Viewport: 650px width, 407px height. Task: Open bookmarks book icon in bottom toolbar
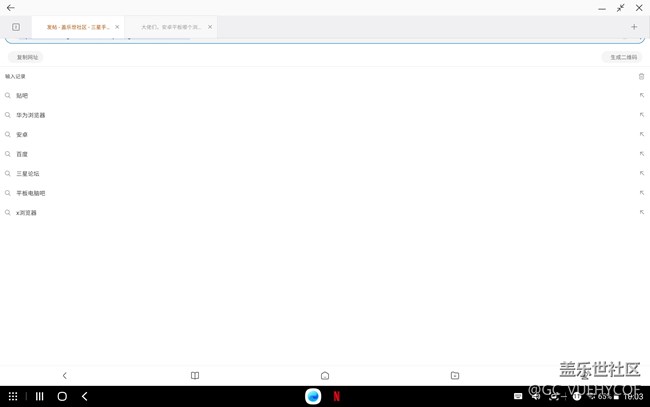(x=195, y=376)
